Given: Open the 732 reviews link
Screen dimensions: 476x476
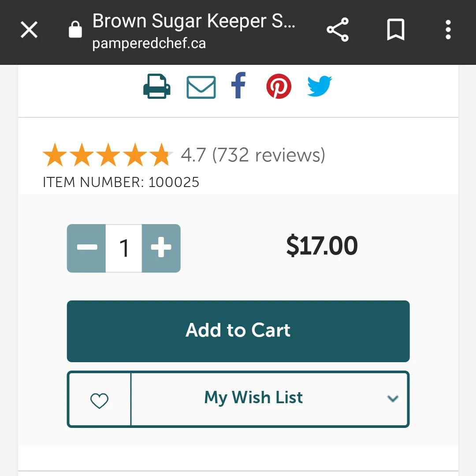Looking at the screenshot, I should tap(268, 155).
